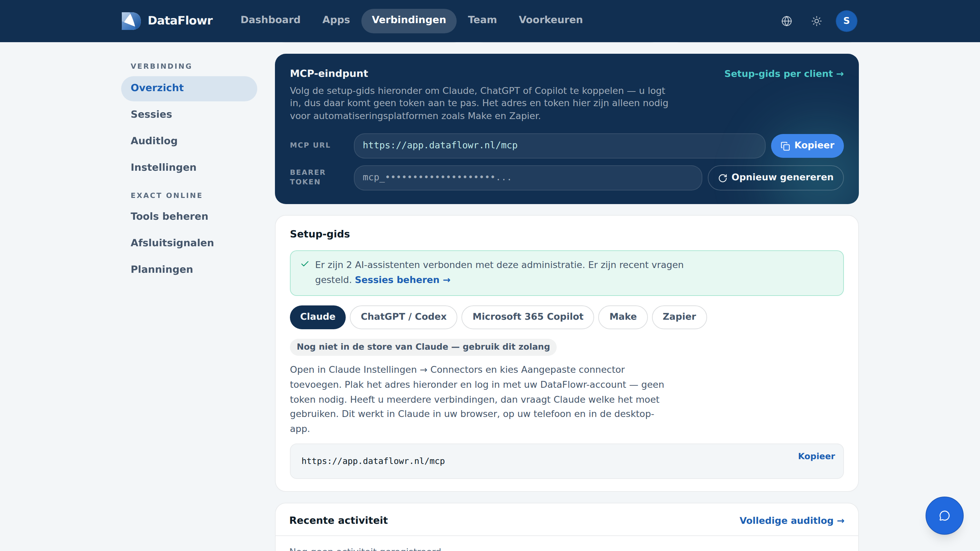Viewport: 980px width, 551px height.
Task: Select Overzicht in the sidebar
Action: [x=189, y=88]
